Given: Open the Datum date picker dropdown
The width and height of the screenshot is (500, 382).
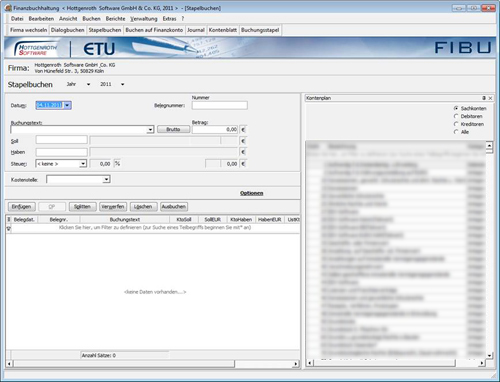Looking at the screenshot, I should click(67, 105).
